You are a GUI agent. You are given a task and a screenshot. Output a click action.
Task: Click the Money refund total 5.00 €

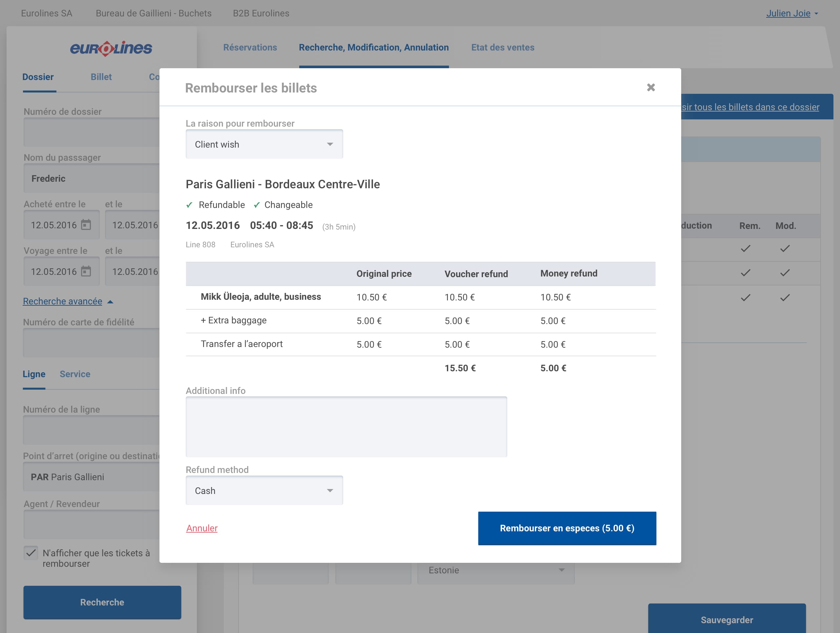pos(553,368)
